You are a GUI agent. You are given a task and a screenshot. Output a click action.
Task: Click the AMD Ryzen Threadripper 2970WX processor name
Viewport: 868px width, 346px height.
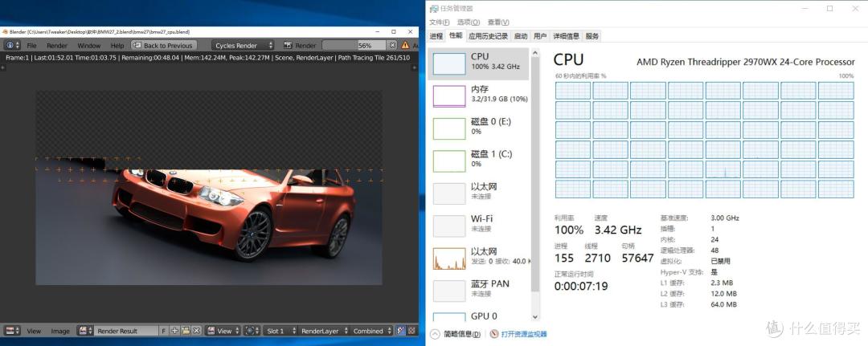pyautogui.click(x=746, y=62)
